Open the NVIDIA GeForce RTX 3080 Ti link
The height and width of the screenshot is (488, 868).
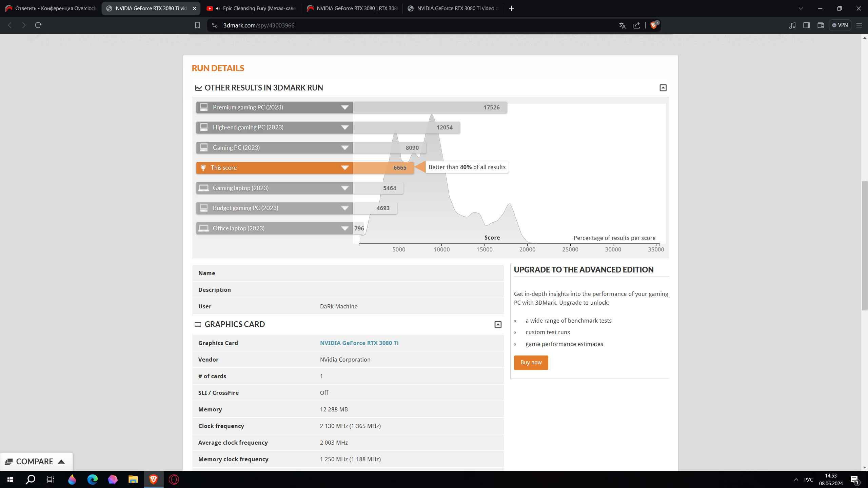(359, 343)
